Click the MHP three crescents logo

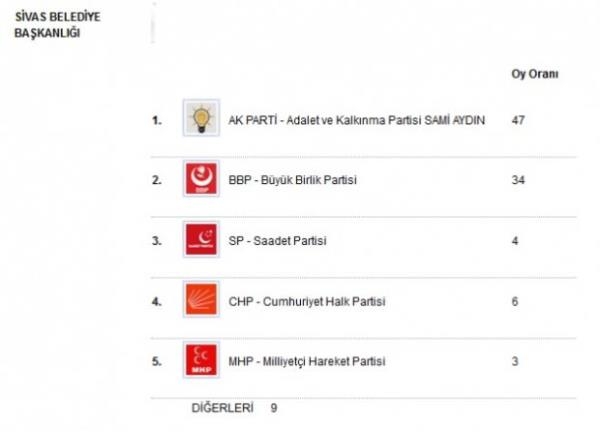[x=201, y=361]
